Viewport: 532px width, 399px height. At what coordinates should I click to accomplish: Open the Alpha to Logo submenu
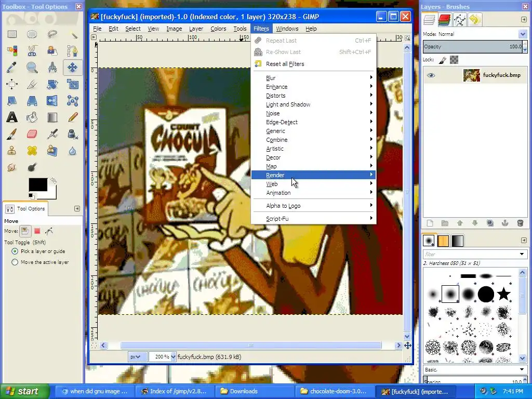point(313,206)
